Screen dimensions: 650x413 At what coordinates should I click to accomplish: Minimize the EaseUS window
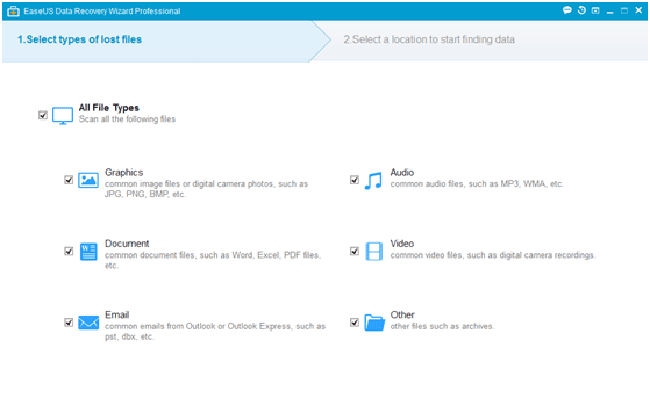click(610, 11)
